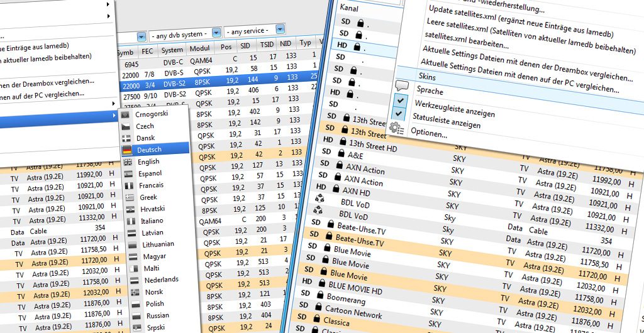The image size is (644, 333).
Task: Choose satellites.xml bearbeiten... menu entry
Action: pos(467,40)
